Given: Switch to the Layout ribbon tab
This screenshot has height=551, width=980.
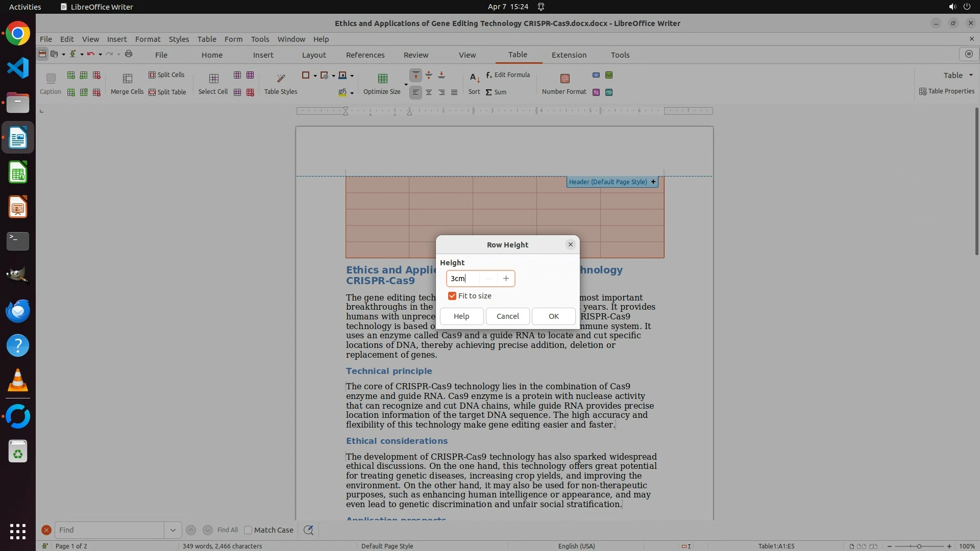Looking at the screenshot, I should click(x=313, y=55).
